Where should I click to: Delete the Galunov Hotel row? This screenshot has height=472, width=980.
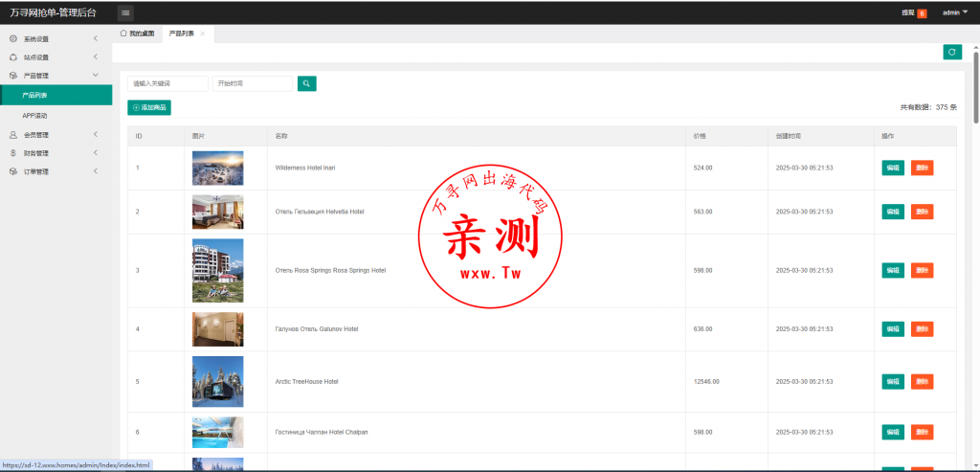[x=922, y=329]
